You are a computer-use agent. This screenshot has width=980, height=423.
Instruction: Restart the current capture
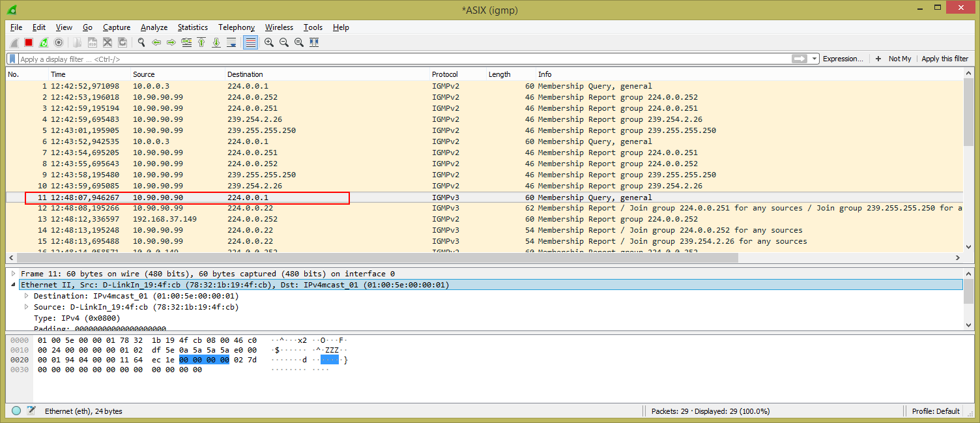[x=44, y=42]
